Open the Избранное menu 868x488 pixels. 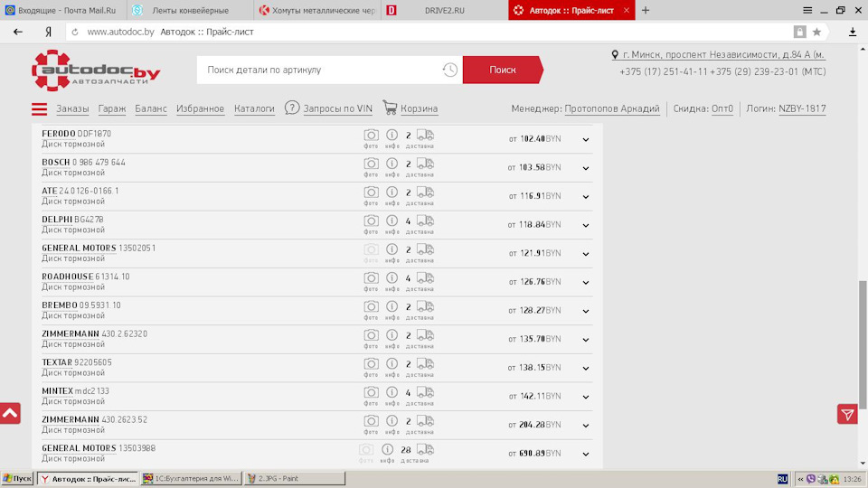point(200,108)
